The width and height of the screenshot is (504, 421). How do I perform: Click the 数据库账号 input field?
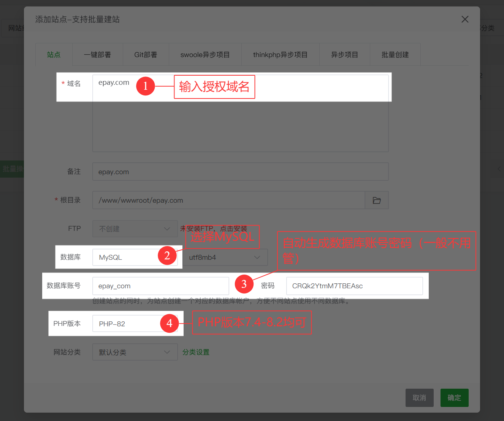pyautogui.click(x=160, y=286)
